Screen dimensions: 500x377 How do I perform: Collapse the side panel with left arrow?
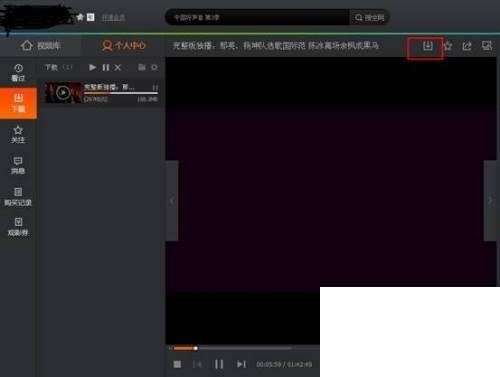(172, 200)
